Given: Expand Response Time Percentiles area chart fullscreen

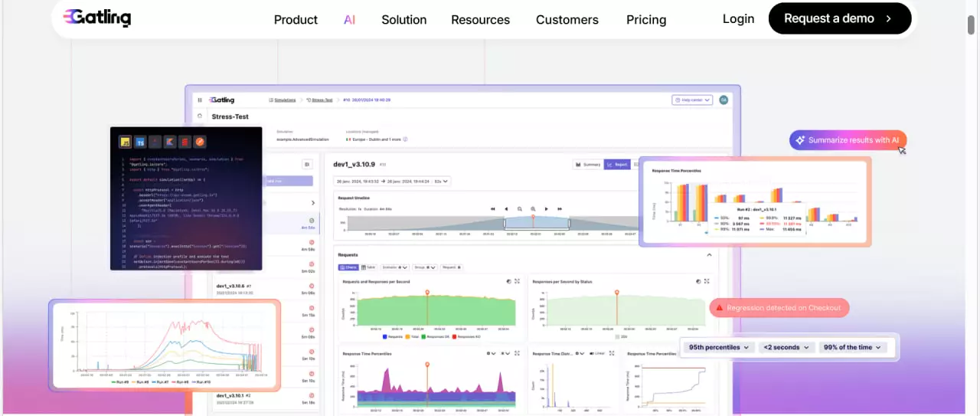Looking at the screenshot, I should 518,353.
